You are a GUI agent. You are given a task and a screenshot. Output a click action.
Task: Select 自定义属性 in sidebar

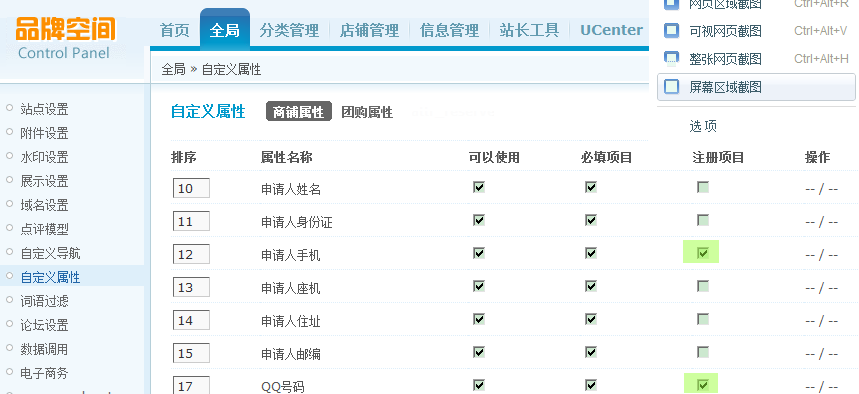click(x=50, y=277)
